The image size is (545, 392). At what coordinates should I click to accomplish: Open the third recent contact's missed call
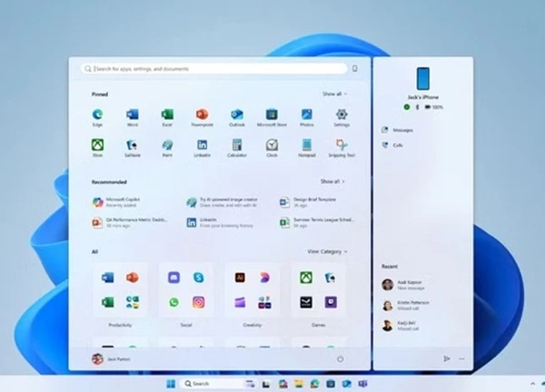click(x=399, y=326)
